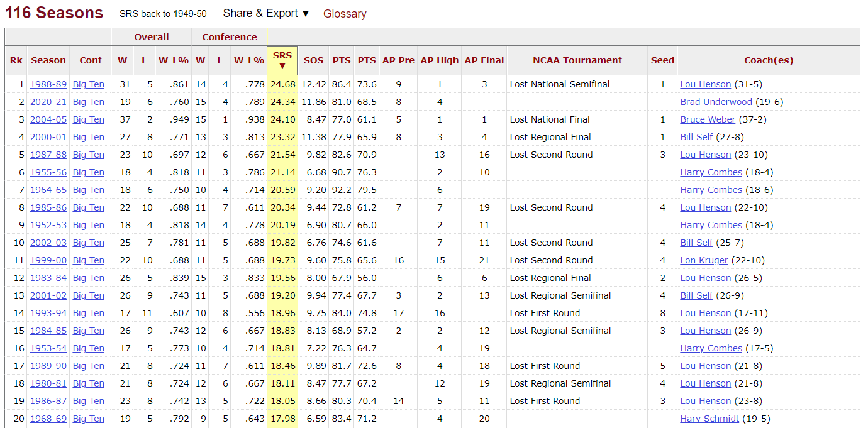Open the 2020-21 season page
The height and width of the screenshot is (428, 868).
(x=48, y=102)
